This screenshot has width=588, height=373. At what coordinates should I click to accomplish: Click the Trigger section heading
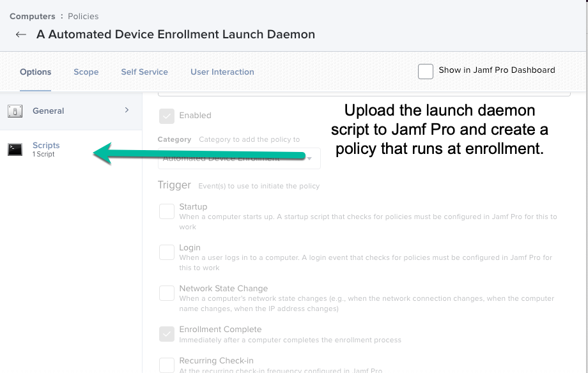tap(174, 185)
